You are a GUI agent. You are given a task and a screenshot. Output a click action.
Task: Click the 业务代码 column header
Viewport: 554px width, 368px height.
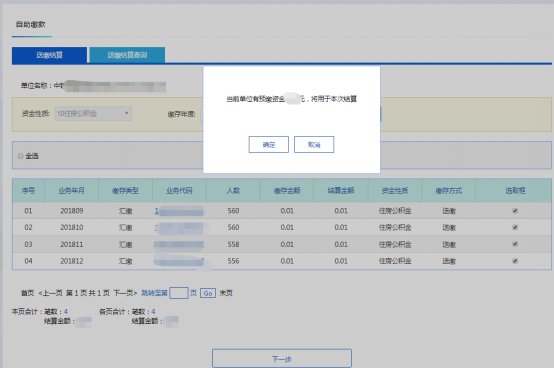(179, 191)
